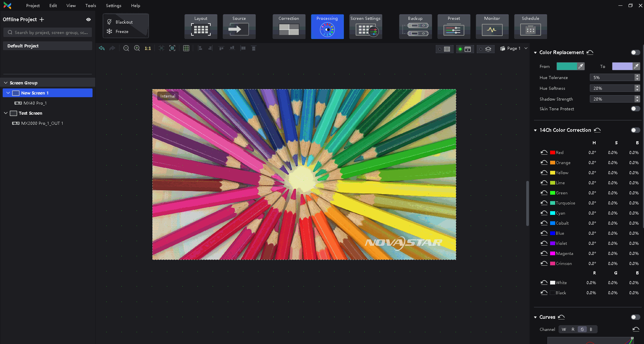Toggle the Curves switch
Image resolution: width=644 pixels, height=344 pixels.
point(635,317)
